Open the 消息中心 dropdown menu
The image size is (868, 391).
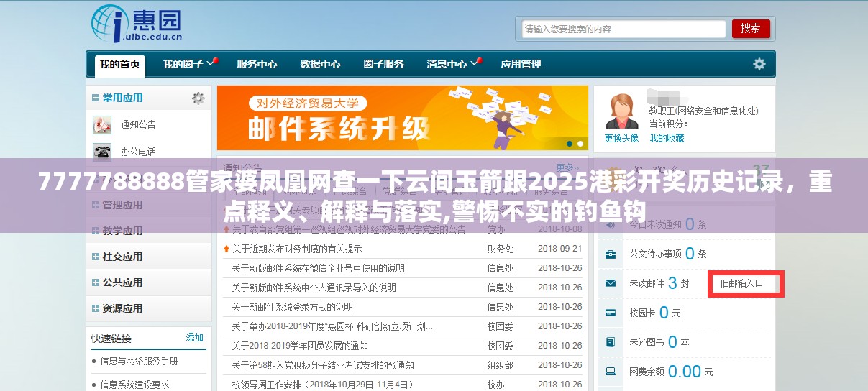point(454,64)
